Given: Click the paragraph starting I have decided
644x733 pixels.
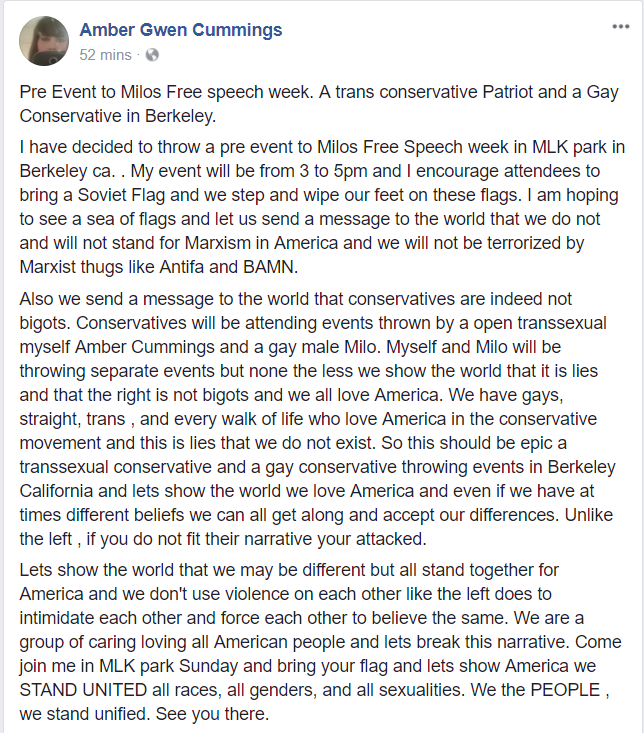Looking at the screenshot, I should click(322, 207).
